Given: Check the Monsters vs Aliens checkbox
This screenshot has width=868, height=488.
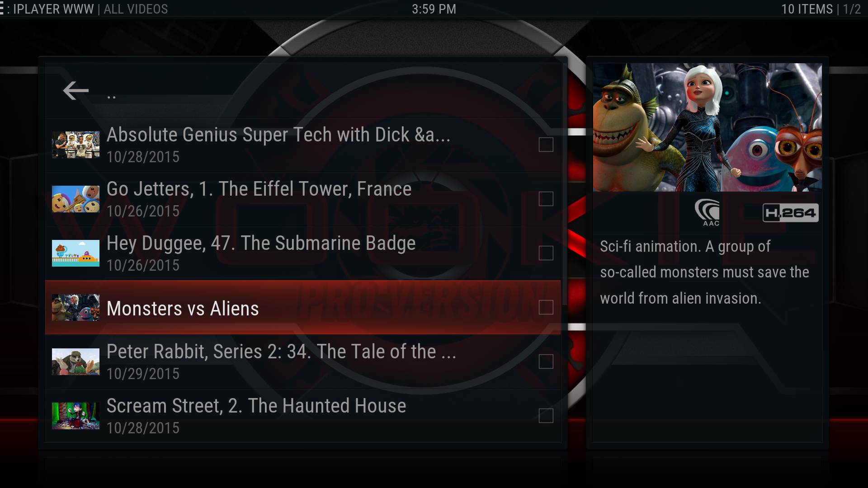Looking at the screenshot, I should pos(546,307).
